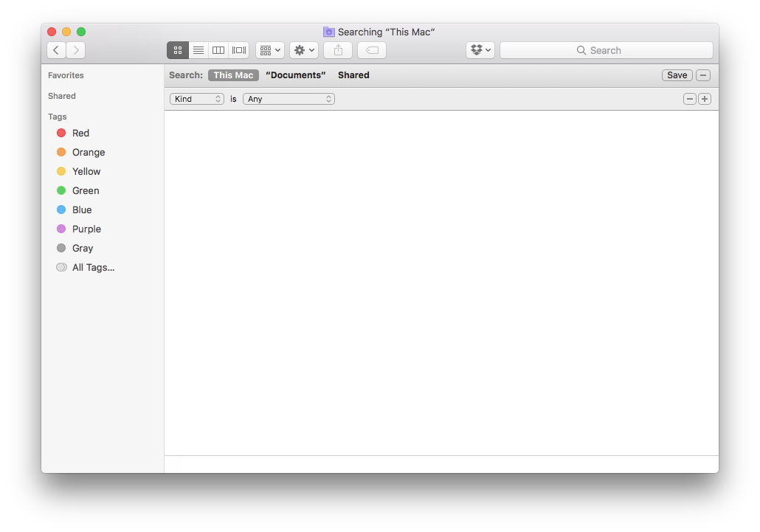Select Shared search scope
The image size is (760, 532).
(x=353, y=75)
